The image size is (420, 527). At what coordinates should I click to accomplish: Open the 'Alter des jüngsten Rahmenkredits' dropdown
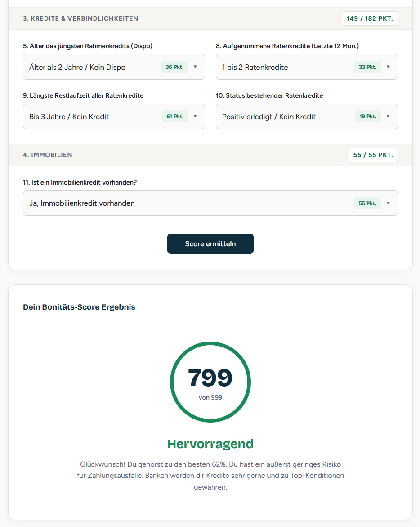114,67
